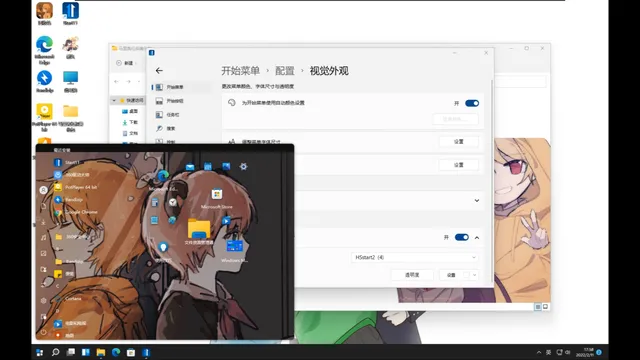This screenshot has width=640, height=360.
Task: Click the second 设置 button in the list
Action: 459,165
